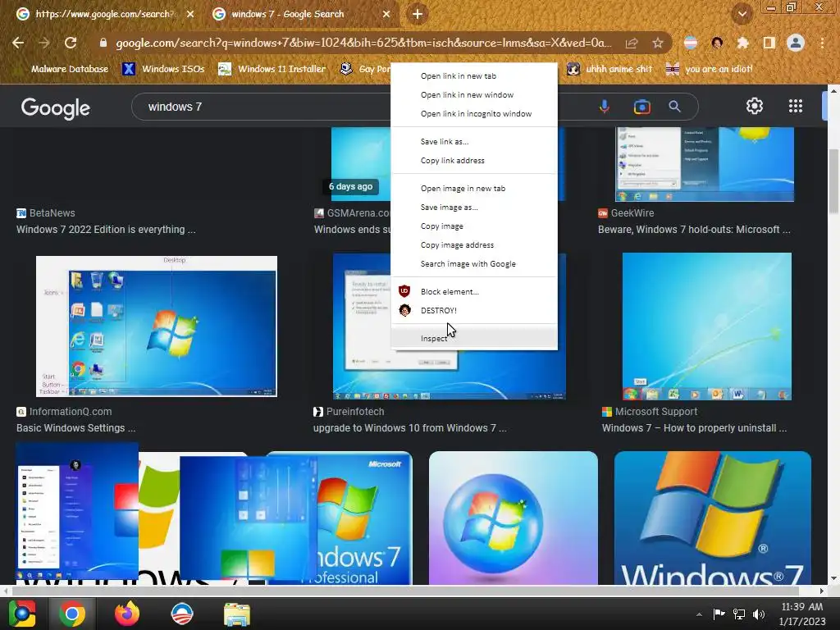
Task: Close the windows 7 - Google Search tab
Action: coord(386,15)
